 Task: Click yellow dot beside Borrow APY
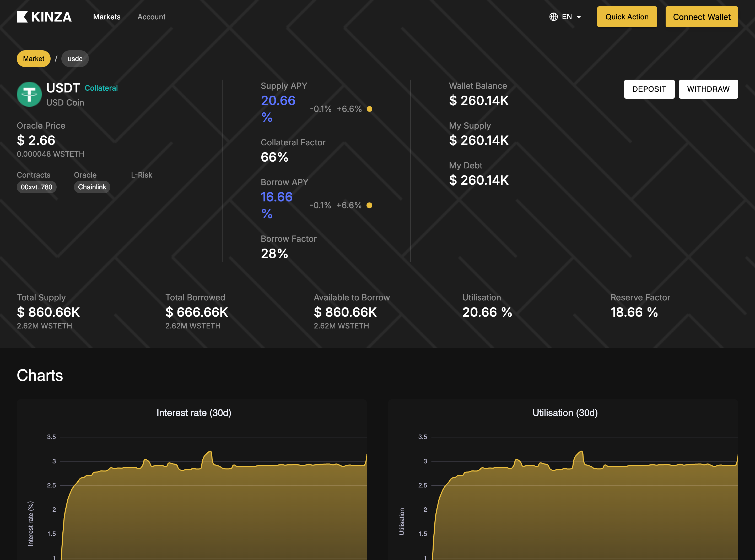[369, 205]
